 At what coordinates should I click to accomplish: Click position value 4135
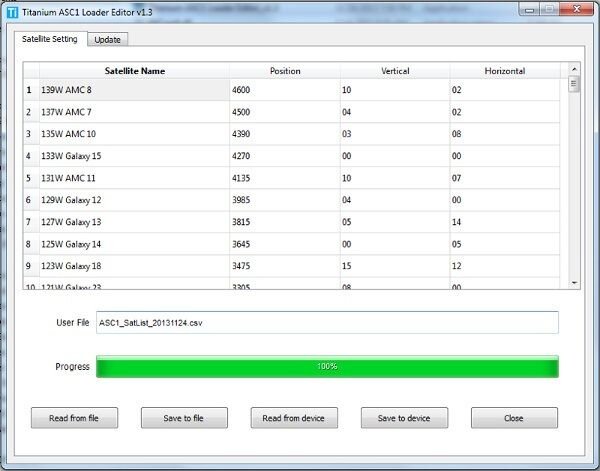(x=285, y=178)
